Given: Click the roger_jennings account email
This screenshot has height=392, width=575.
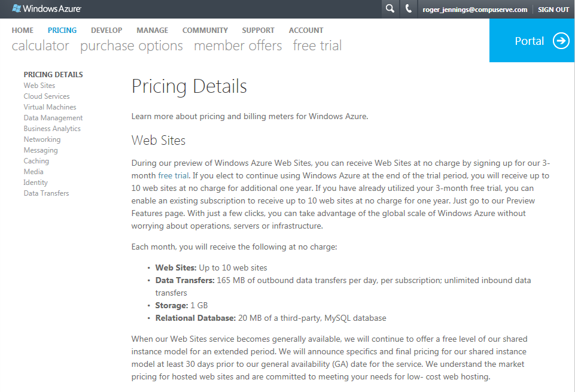Looking at the screenshot, I should click(x=475, y=10).
